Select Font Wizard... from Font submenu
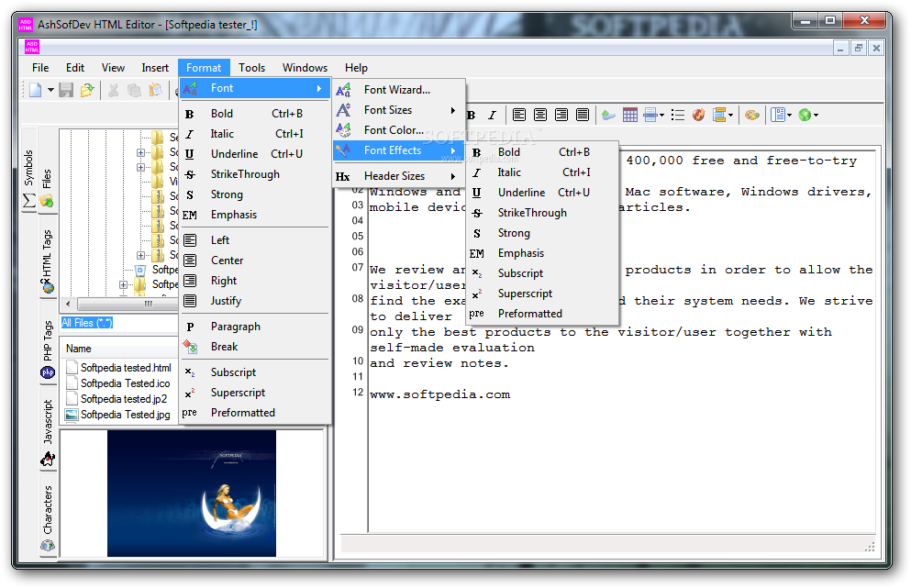This screenshot has width=911, height=588. point(398,90)
